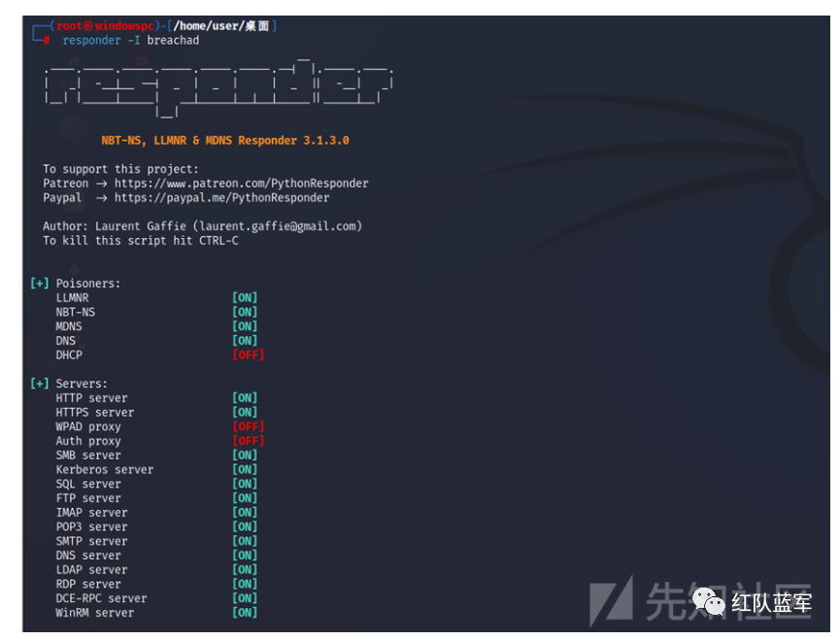This screenshot has width=840, height=640.
Task: Click the MDNS poisoner row label
Action: (69, 326)
